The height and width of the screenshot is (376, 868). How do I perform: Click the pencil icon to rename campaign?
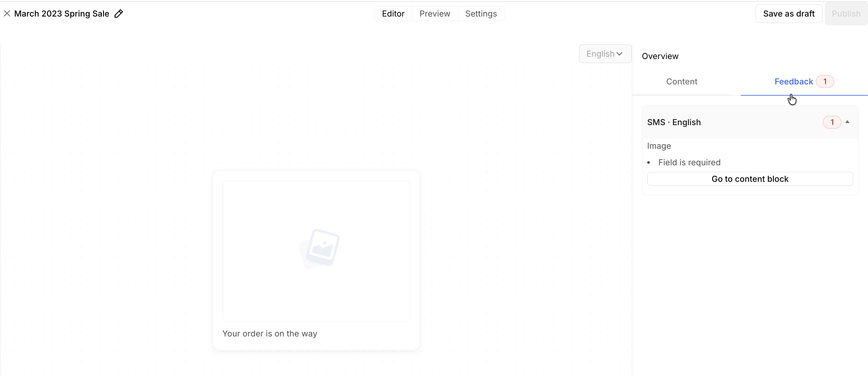pyautogui.click(x=119, y=14)
